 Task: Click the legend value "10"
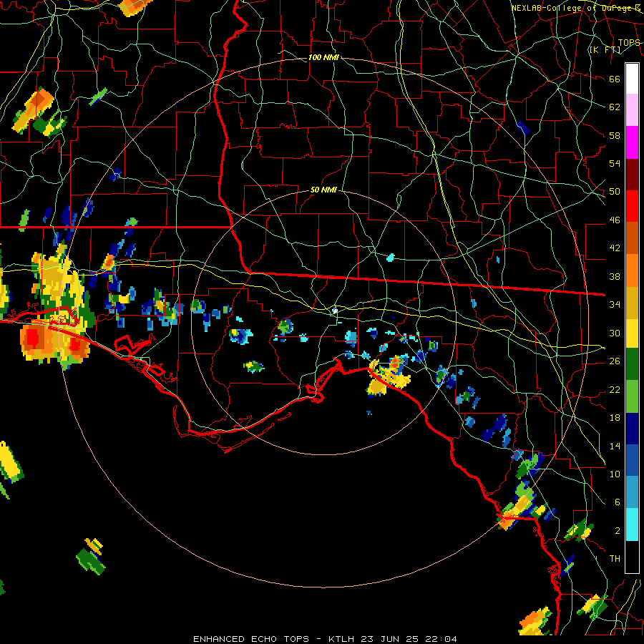pos(615,474)
